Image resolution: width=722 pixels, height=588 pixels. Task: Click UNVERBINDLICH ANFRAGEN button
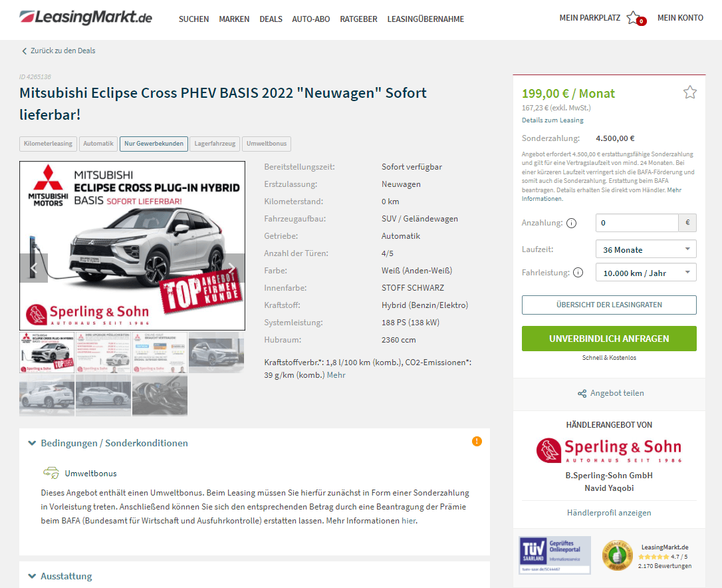pos(609,339)
